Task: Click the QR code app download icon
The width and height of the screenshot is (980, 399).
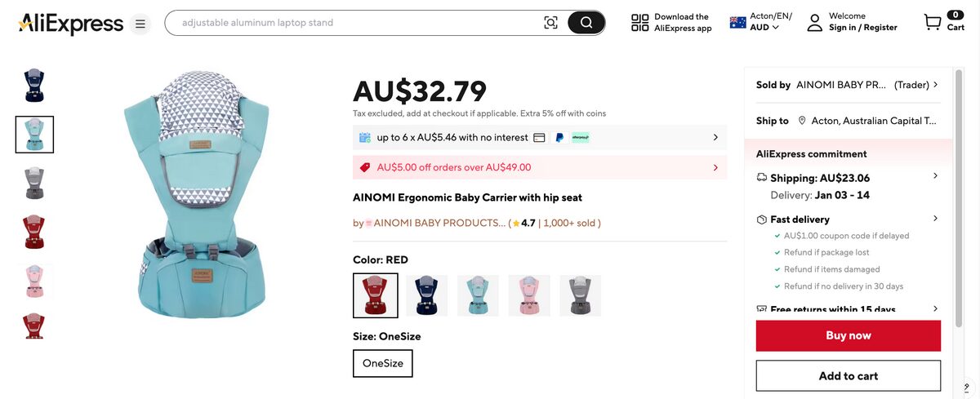Action: click(x=640, y=23)
